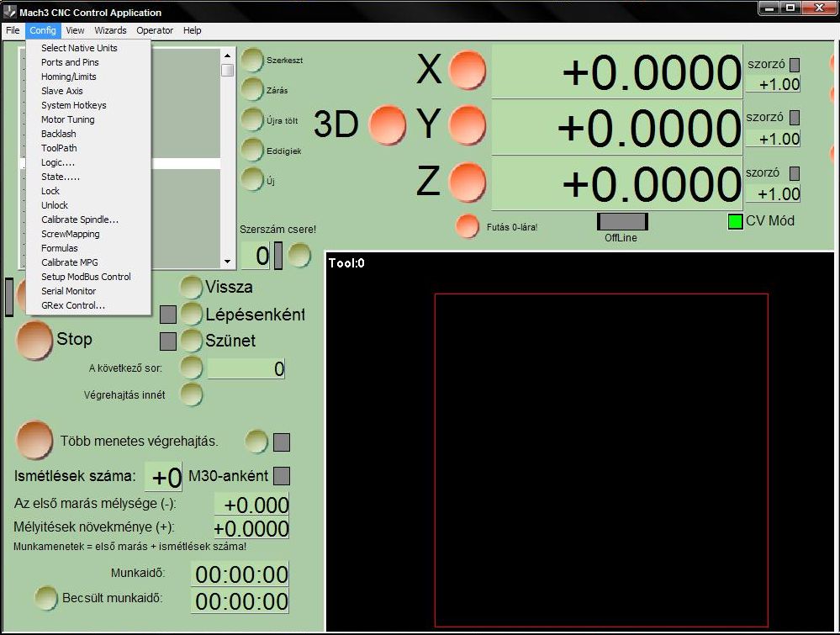Toggle gray box next to Több menetes végrehajtás

(282, 442)
